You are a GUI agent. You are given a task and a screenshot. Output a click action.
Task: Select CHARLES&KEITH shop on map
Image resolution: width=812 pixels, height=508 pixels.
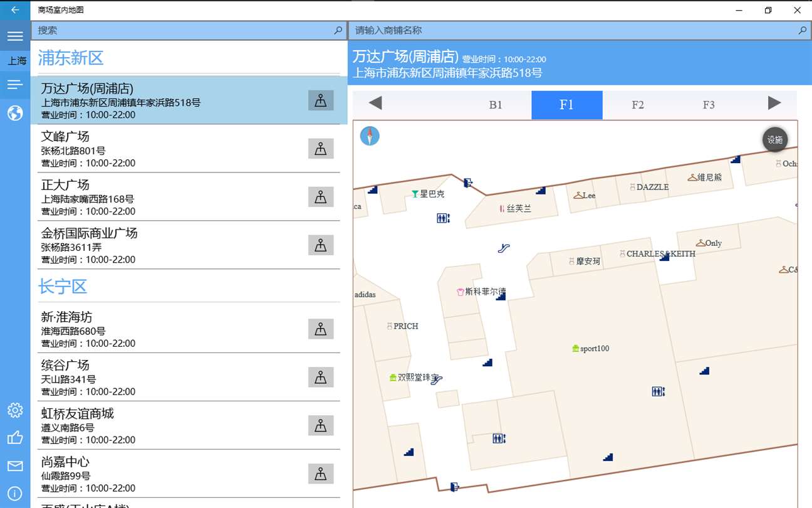tap(657, 254)
